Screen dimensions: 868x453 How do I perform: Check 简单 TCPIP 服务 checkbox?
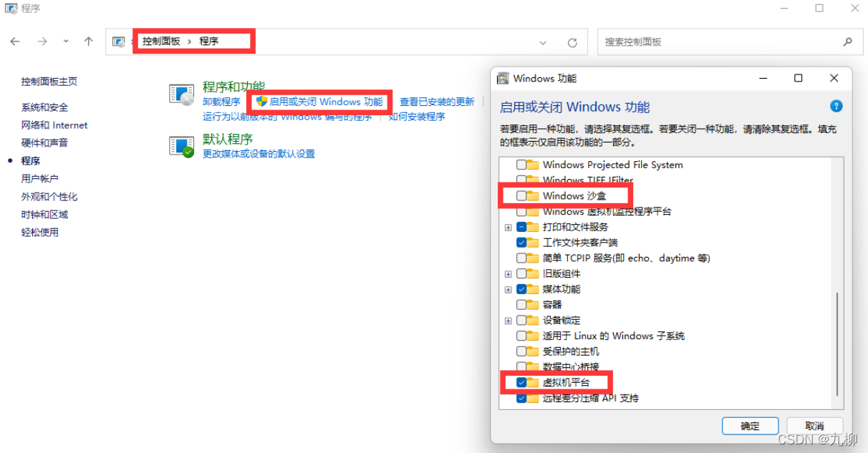coord(521,258)
